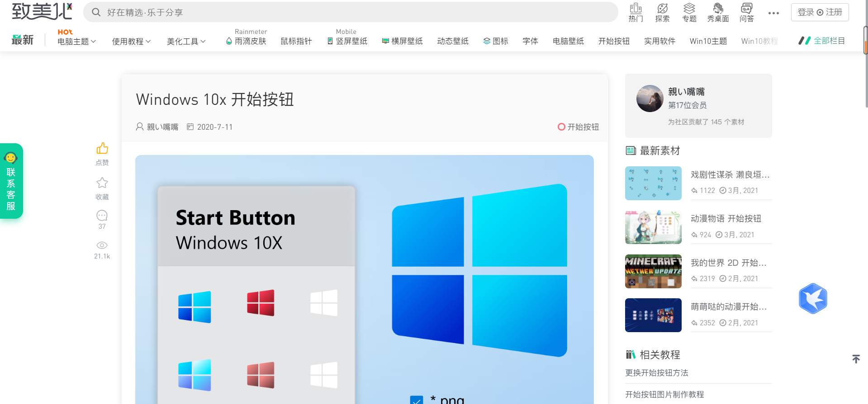The height and width of the screenshot is (404, 868).
Task: Go to 横屏壁纸 section
Action: click(x=402, y=41)
